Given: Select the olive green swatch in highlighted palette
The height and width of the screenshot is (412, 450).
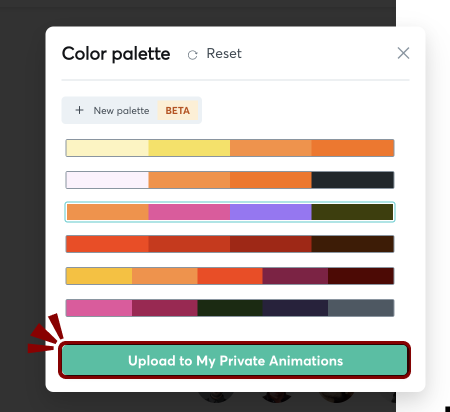Looking at the screenshot, I should click(x=352, y=212).
